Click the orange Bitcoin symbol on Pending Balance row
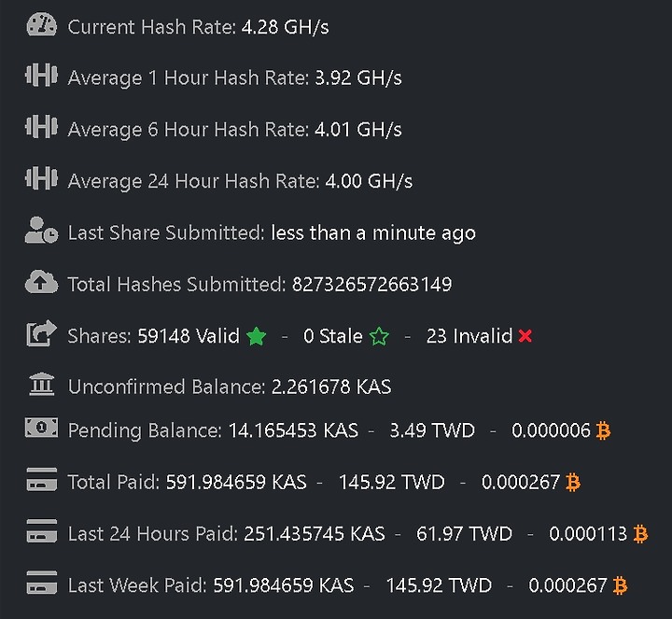The width and height of the screenshot is (672, 619). (x=604, y=430)
